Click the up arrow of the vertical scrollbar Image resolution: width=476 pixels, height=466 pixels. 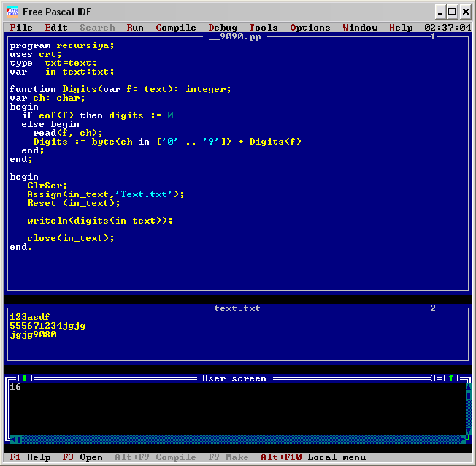pyautogui.click(x=468, y=386)
